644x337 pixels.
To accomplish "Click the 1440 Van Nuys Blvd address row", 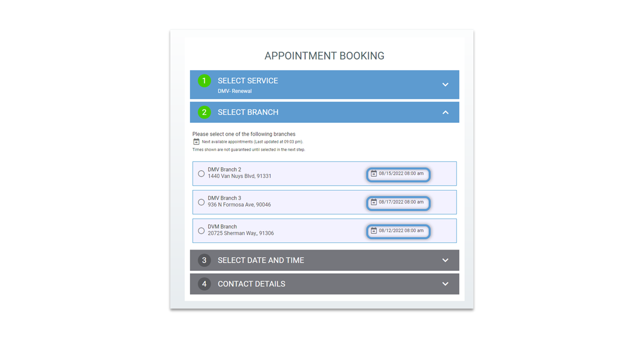I will coord(325,174).
